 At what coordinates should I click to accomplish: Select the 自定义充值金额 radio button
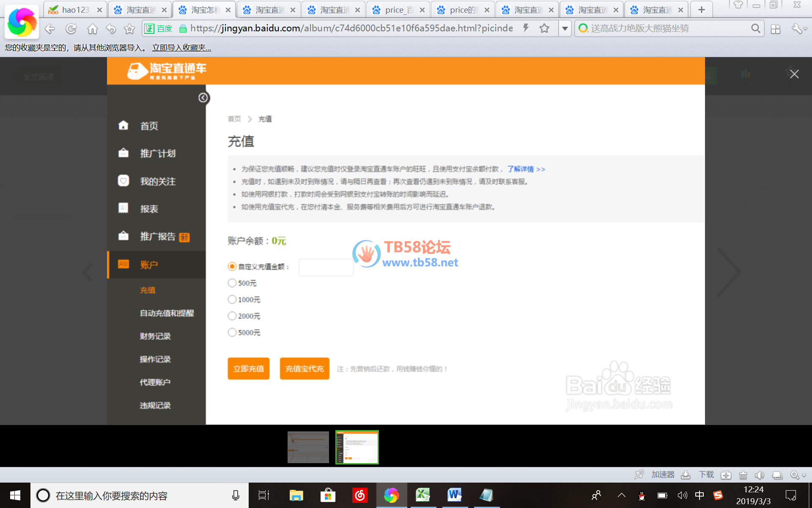(232, 266)
